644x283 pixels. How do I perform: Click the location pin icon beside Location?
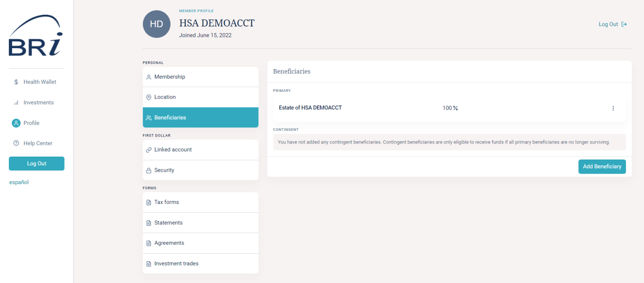(148, 97)
